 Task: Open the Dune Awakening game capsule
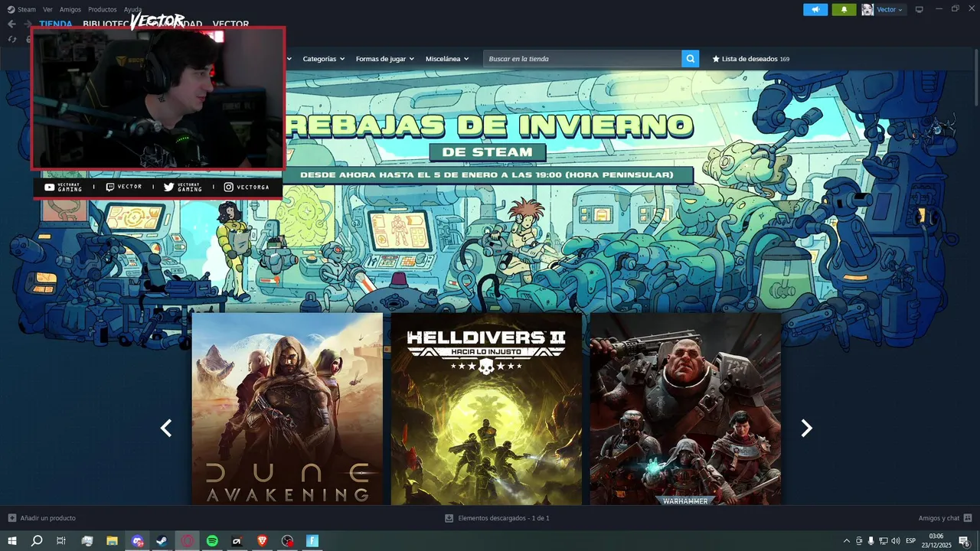pos(287,409)
